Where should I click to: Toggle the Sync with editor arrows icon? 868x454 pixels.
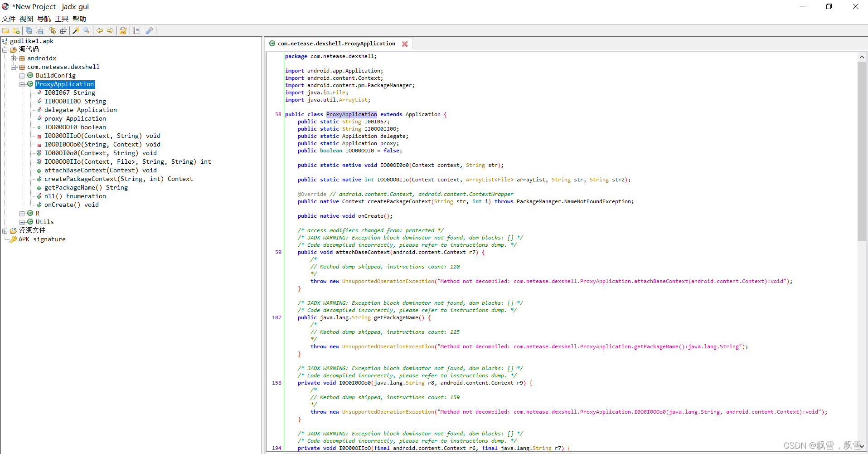click(53, 30)
